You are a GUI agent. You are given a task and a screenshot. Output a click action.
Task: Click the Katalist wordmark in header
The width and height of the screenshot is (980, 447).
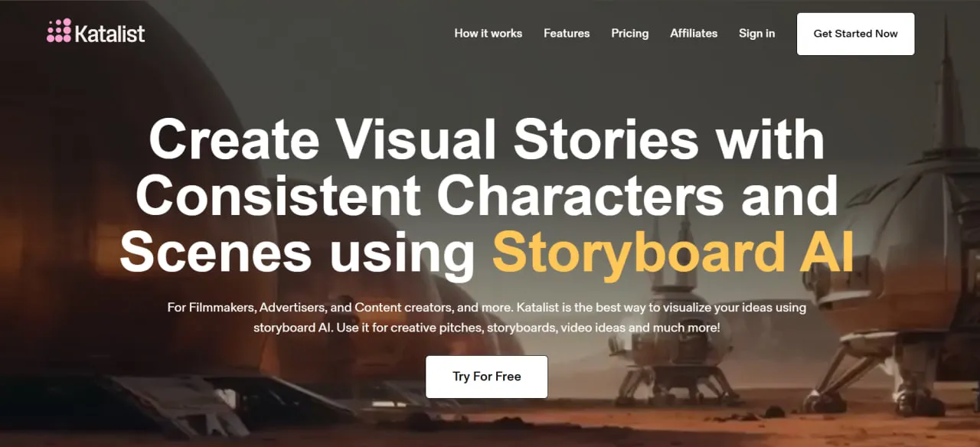110,33
